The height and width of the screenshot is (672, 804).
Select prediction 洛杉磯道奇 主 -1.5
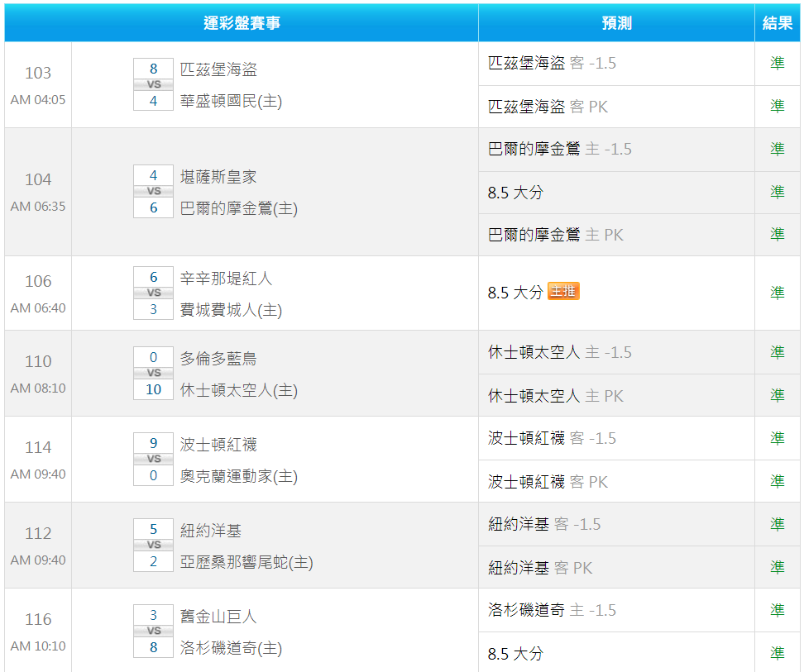553,610
